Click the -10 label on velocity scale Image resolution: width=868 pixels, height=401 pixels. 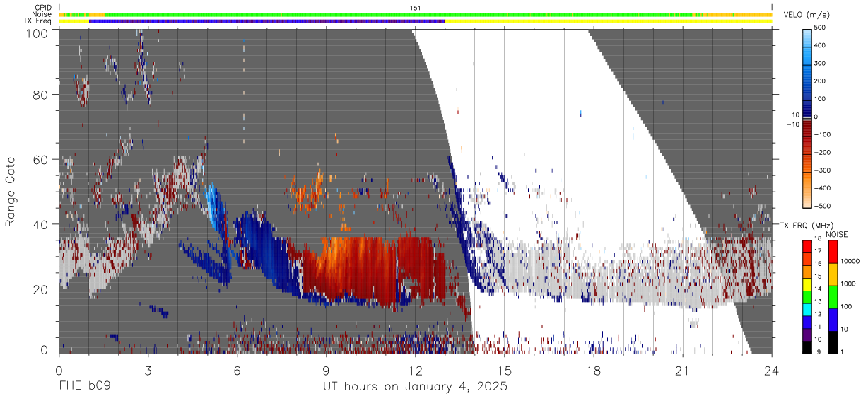pyautogui.click(x=792, y=124)
